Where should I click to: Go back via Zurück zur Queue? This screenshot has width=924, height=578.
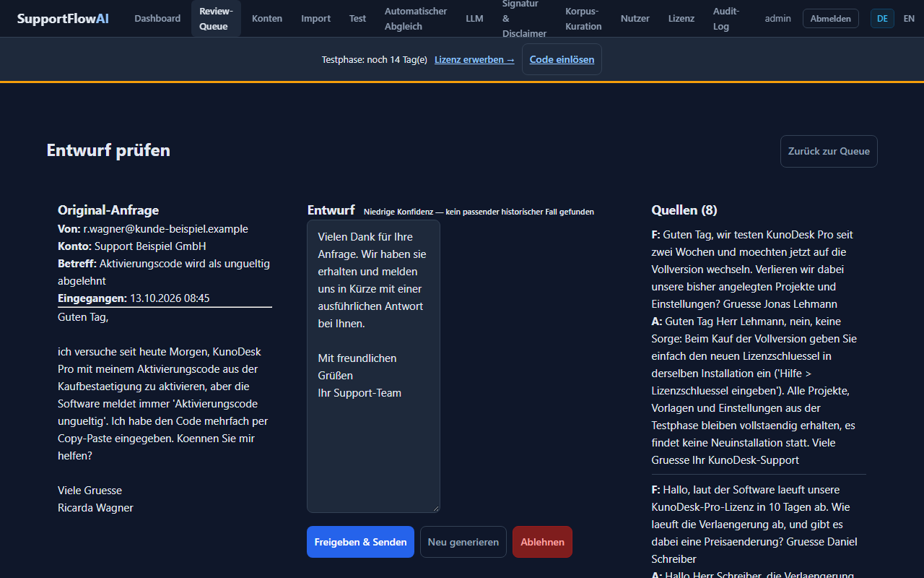click(829, 151)
